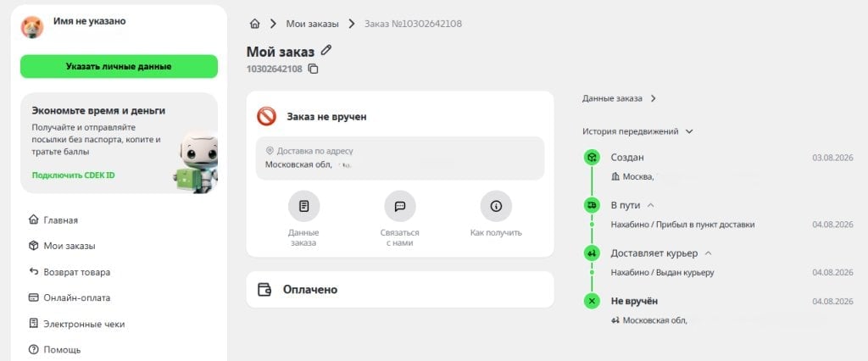This screenshot has height=361, width=868.
Task: Copy order number 10302642108
Action: tap(314, 69)
